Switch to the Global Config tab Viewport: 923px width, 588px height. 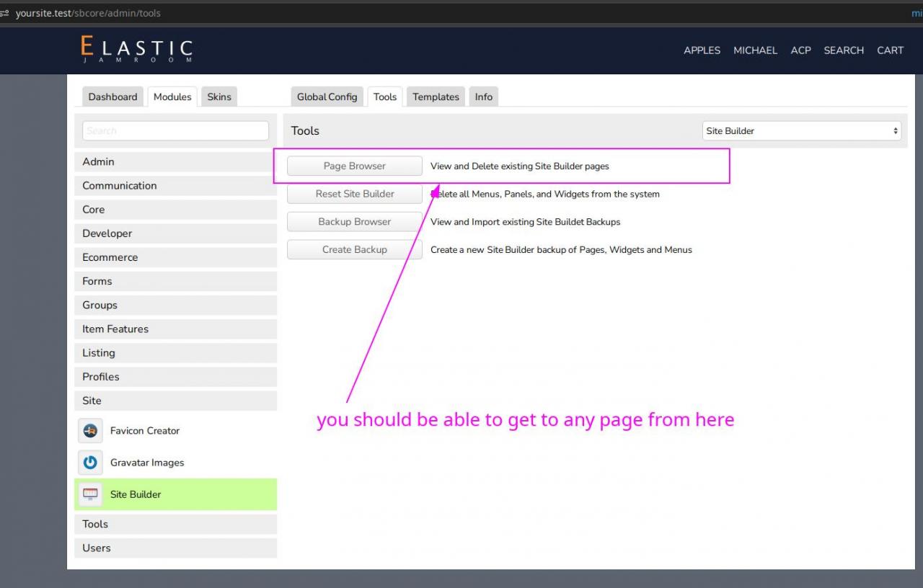(327, 97)
